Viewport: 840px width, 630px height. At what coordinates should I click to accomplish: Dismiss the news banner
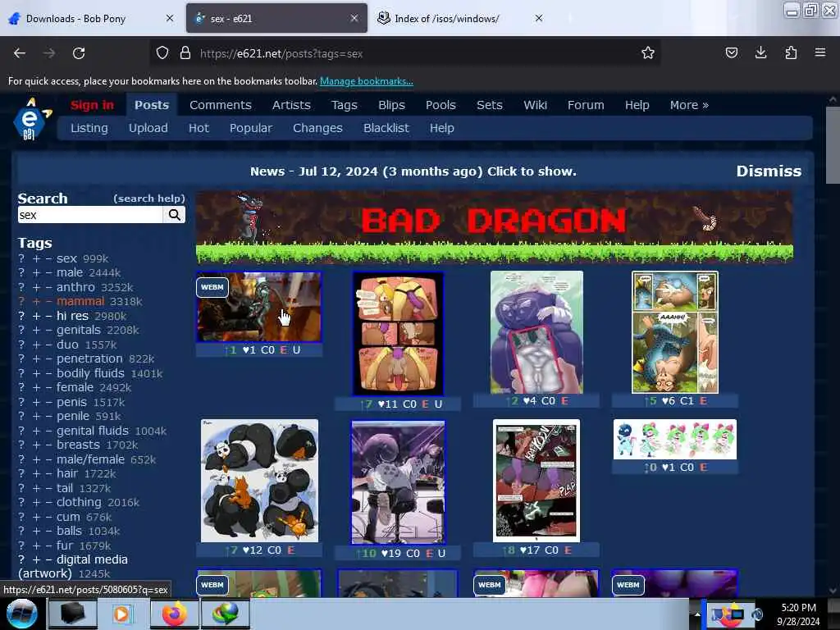point(769,171)
